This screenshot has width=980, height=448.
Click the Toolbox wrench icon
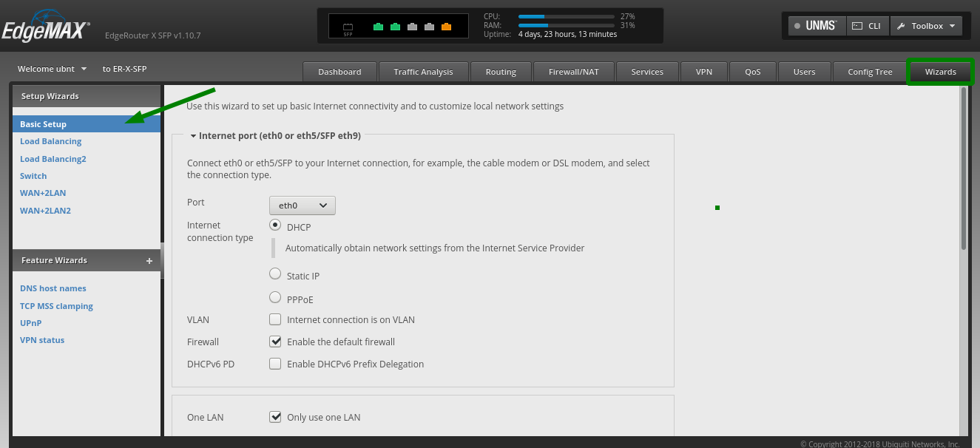[903, 24]
